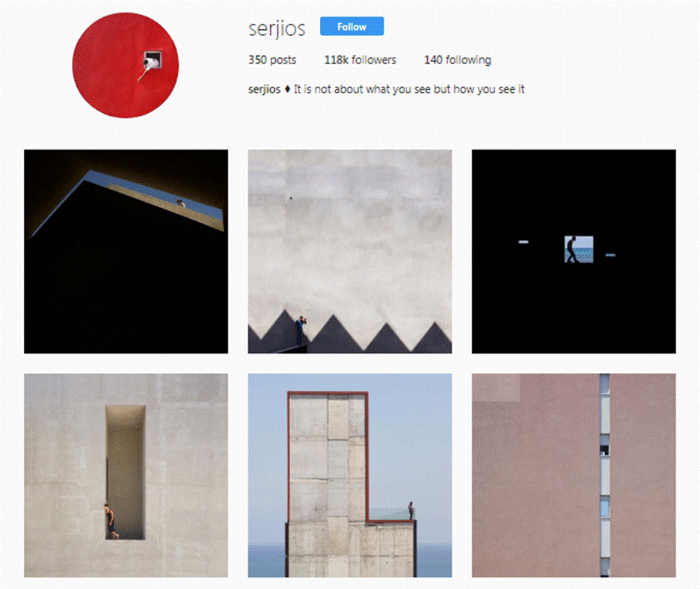Click the blue Follow button
700x589 pixels.
pyautogui.click(x=351, y=26)
